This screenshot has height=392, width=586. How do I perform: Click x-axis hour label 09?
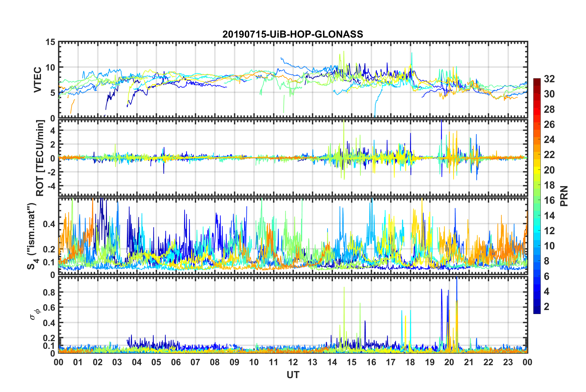[x=234, y=362]
